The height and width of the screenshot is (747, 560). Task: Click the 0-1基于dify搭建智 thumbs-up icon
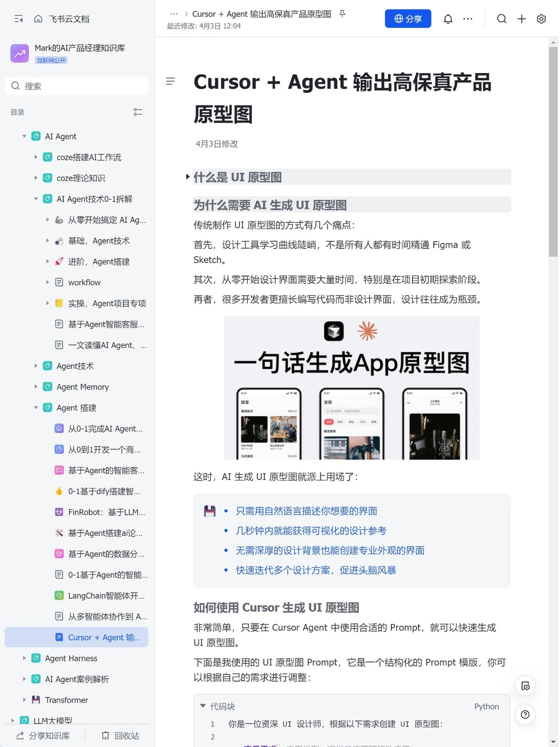(x=59, y=491)
